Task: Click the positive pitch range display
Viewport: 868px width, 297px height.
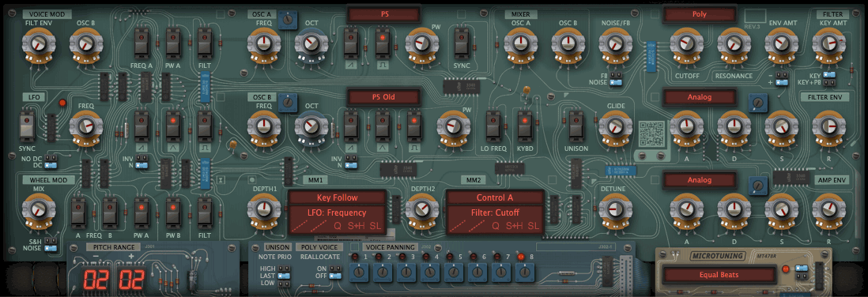Action: click(x=131, y=280)
